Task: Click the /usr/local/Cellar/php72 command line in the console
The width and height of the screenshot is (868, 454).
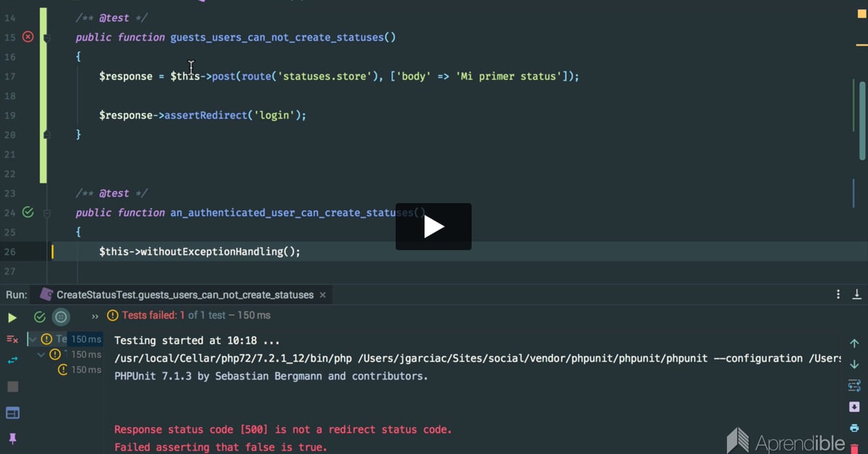Action: [x=477, y=358]
